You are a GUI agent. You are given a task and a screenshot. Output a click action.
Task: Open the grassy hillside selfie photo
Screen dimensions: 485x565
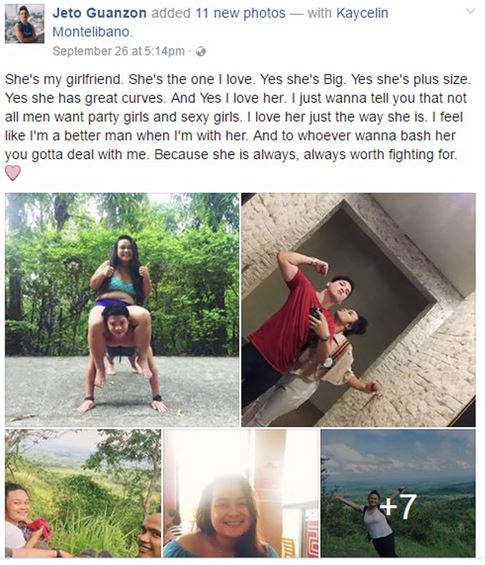[83, 493]
